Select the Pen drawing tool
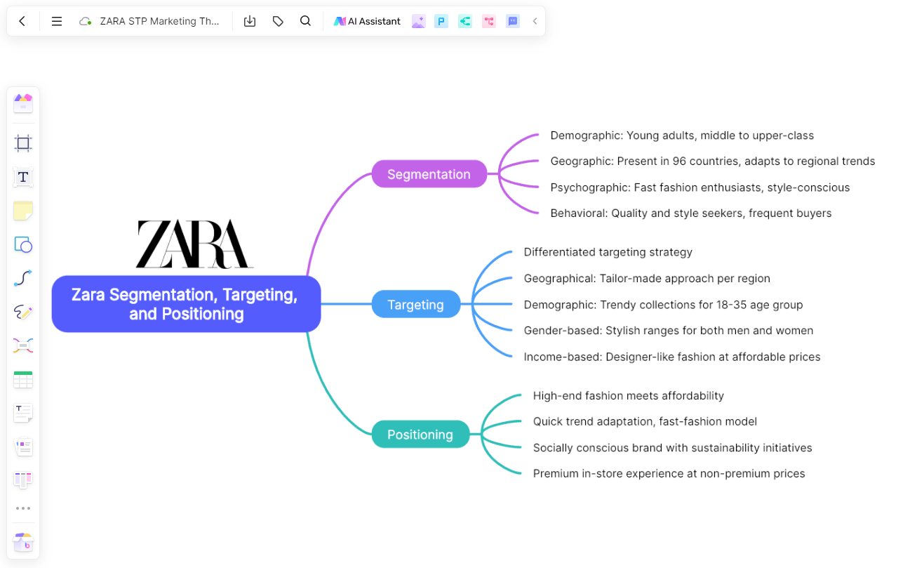The height and width of the screenshot is (568, 924). tap(23, 312)
